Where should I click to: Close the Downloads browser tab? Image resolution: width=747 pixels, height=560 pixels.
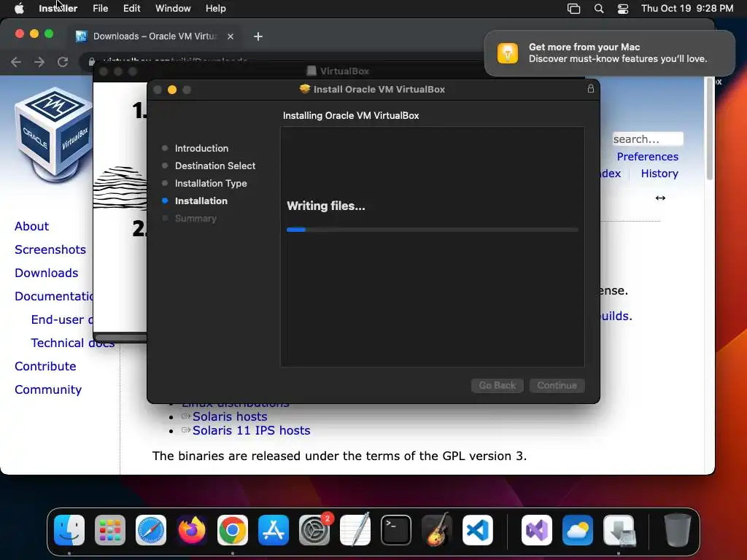pyautogui.click(x=231, y=36)
